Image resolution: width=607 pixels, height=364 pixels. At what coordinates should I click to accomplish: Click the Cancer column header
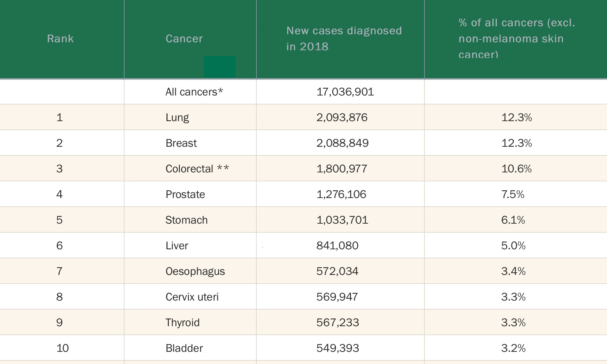tap(184, 38)
